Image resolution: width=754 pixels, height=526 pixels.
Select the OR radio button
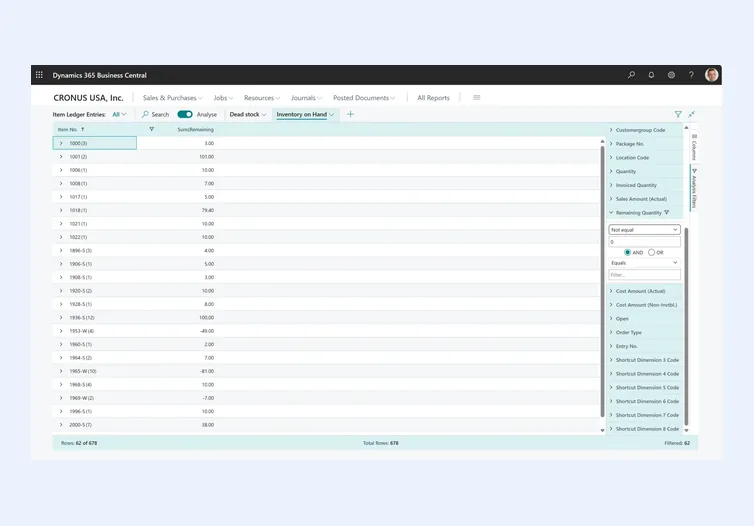click(x=651, y=252)
